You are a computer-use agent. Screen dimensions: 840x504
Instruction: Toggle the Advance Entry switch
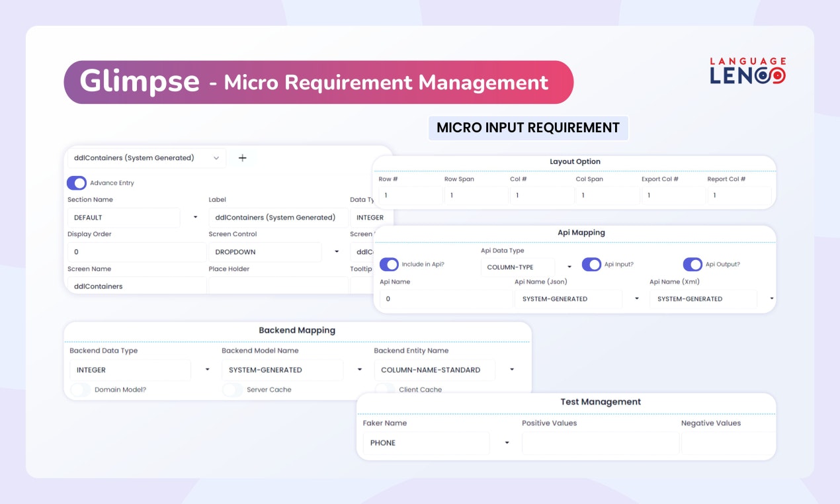[x=77, y=183]
